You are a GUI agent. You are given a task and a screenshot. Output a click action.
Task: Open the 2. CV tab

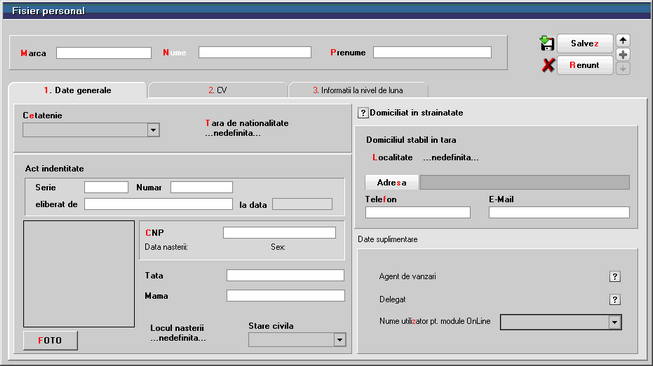click(218, 90)
